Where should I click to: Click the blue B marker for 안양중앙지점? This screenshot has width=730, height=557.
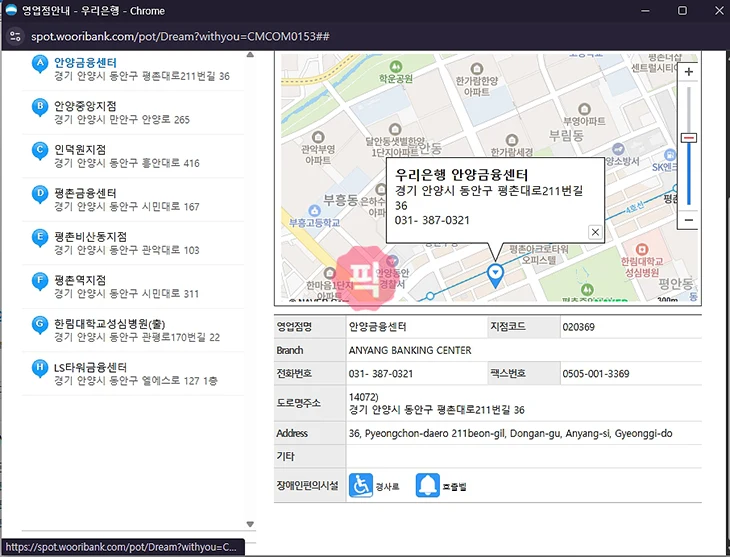coord(40,107)
